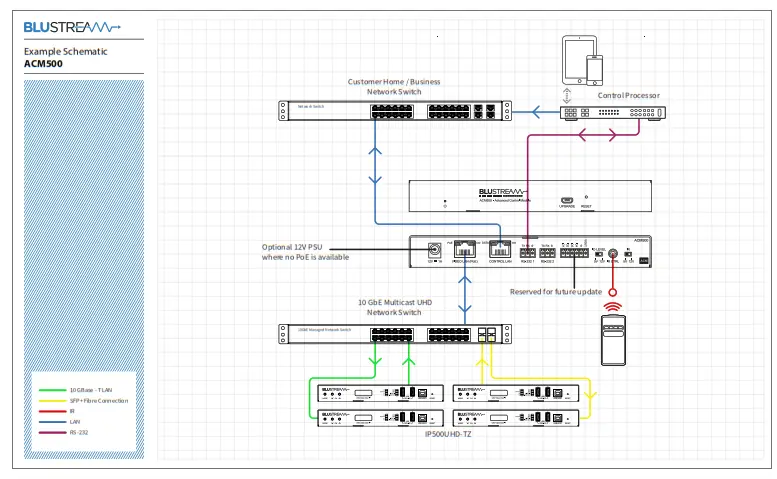Click the "Optional 12V PSU" note text

click(x=292, y=247)
